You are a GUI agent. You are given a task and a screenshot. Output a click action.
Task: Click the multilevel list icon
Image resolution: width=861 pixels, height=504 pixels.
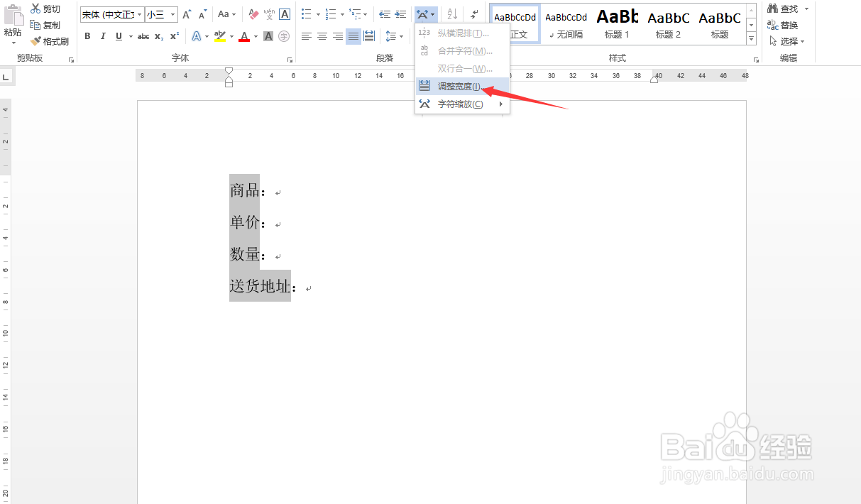pos(355,14)
